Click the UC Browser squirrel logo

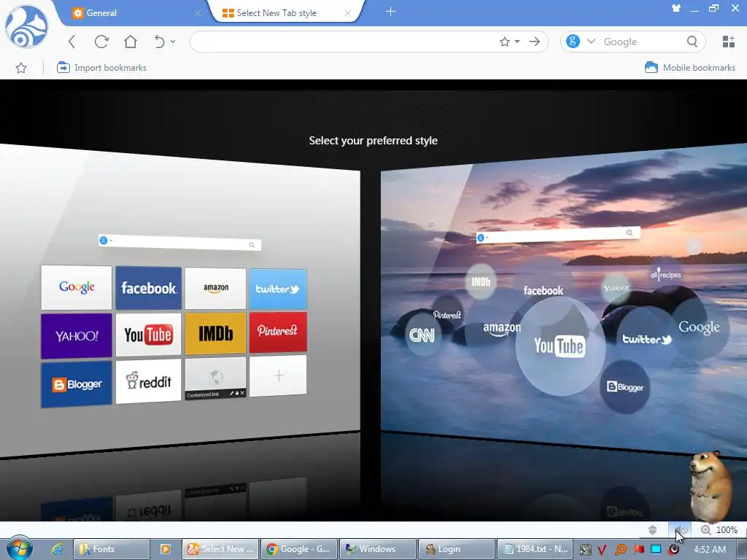[x=26, y=27]
